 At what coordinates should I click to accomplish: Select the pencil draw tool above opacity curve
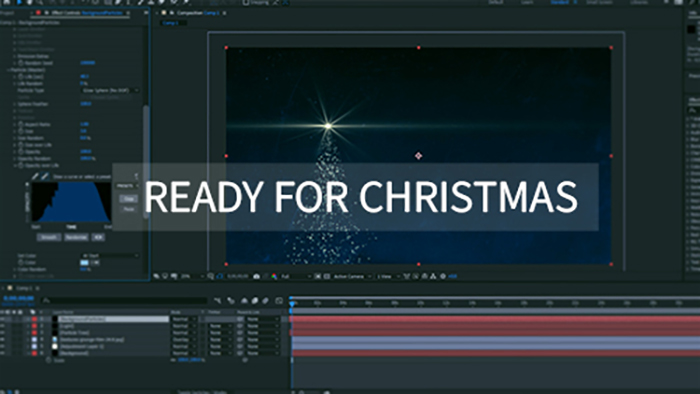click(36, 176)
